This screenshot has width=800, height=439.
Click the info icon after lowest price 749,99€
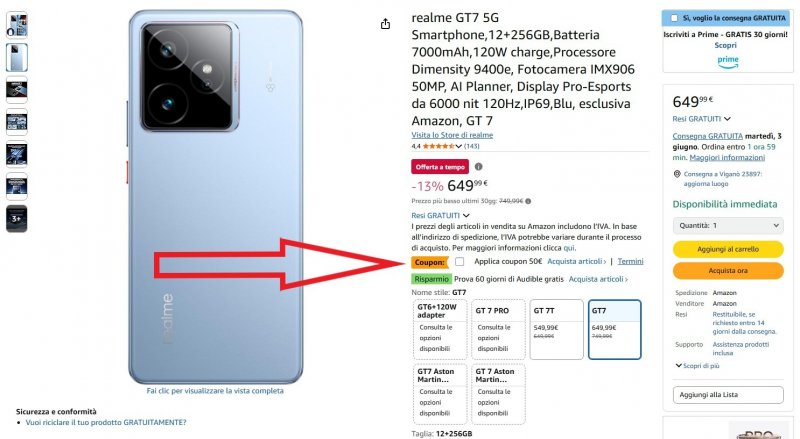(528, 201)
